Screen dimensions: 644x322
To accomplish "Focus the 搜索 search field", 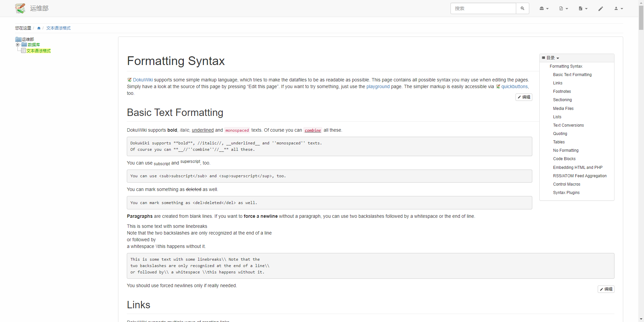I will coord(483,8).
